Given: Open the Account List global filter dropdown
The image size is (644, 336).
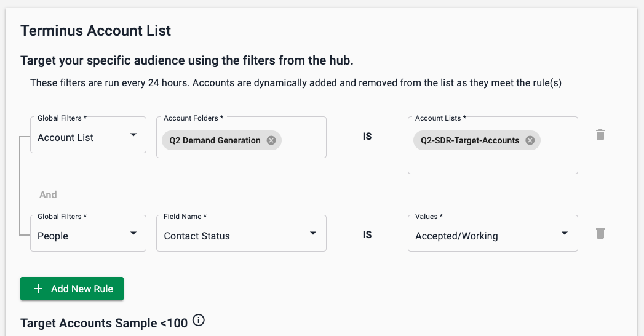Looking at the screenshot, I should (x=89, y=135).
